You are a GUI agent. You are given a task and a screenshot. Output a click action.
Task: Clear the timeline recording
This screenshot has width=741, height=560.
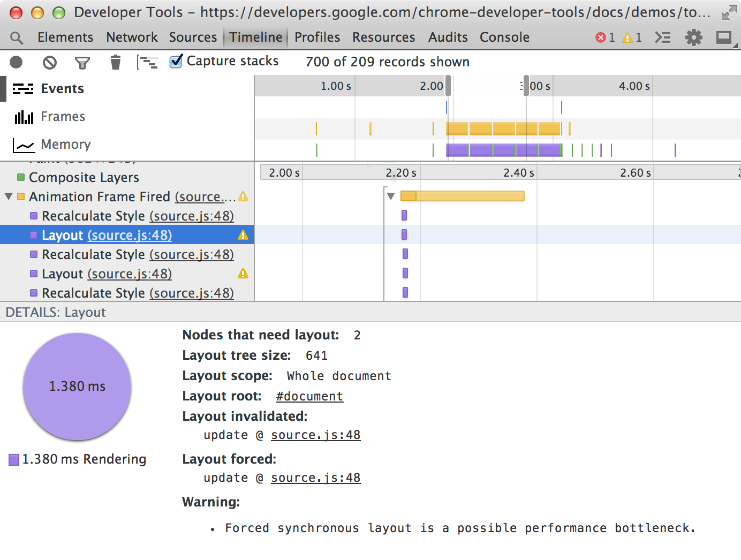click(x=49, y=63)
